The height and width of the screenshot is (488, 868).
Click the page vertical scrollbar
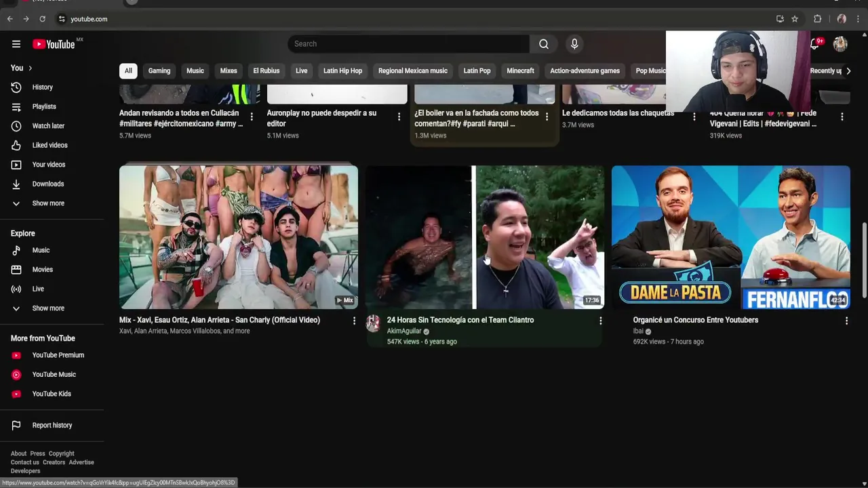click(864, 260)
